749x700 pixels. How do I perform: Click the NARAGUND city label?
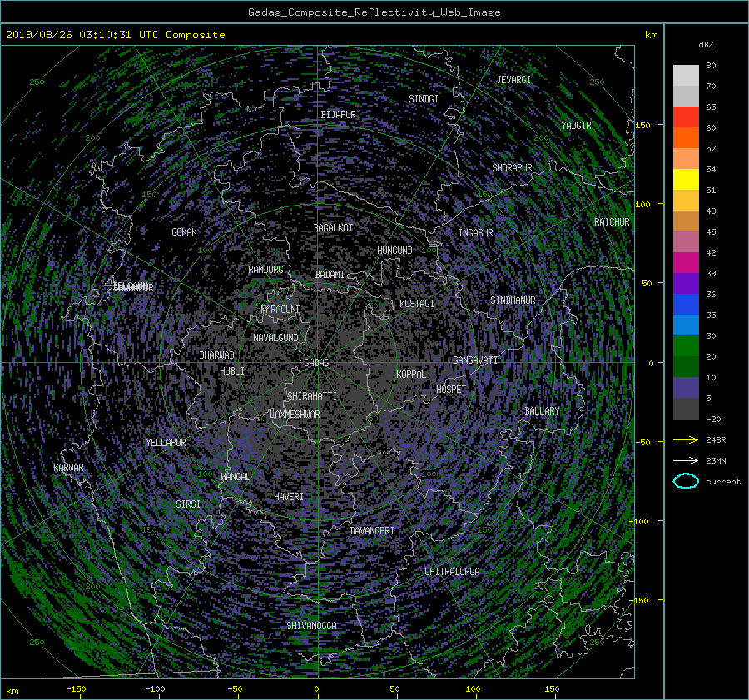click(281, 309)
